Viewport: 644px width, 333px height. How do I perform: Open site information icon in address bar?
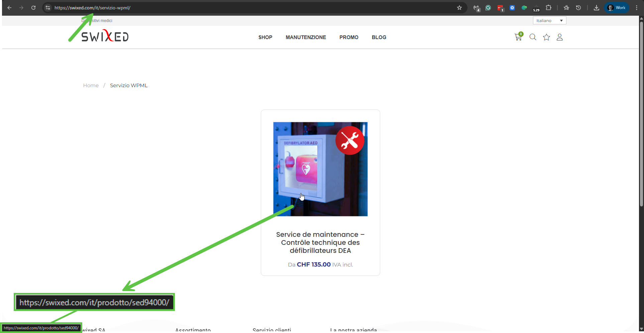click(48, 8)
